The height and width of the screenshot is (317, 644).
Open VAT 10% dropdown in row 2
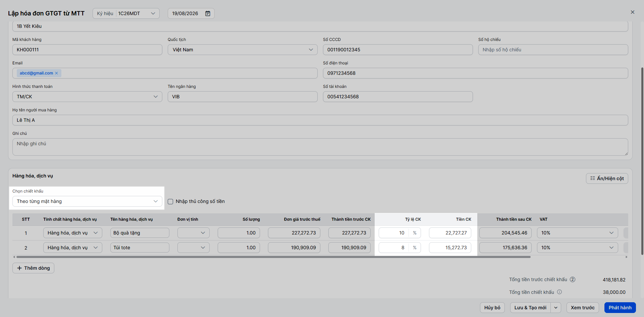click(x=577, y=248)
